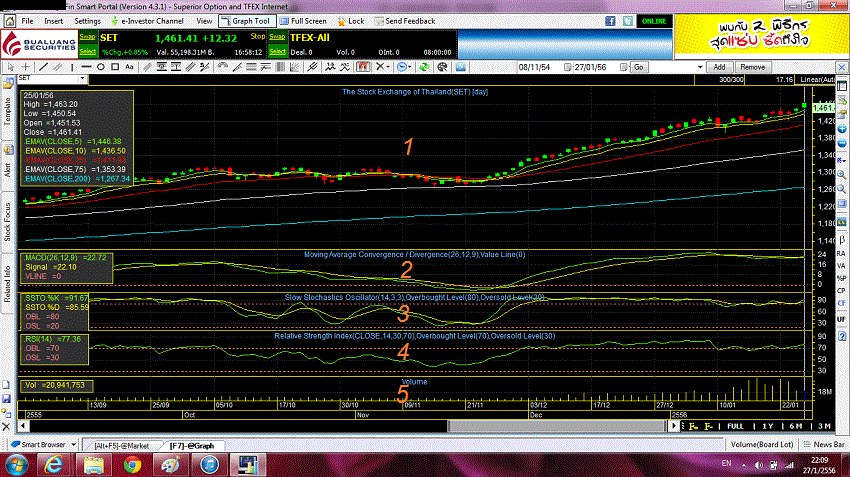Open the e-Investor Channel menu
The width and height of the screenshot is (850, 477).
(147, 21)
